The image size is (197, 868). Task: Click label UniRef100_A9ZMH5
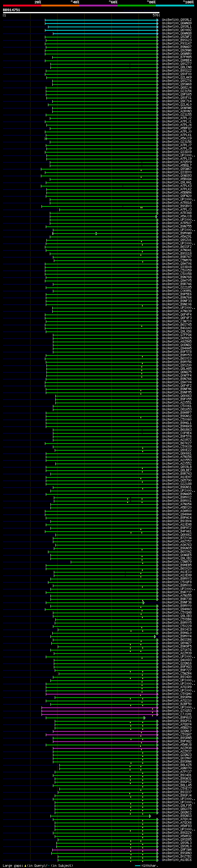click(177, 341)
